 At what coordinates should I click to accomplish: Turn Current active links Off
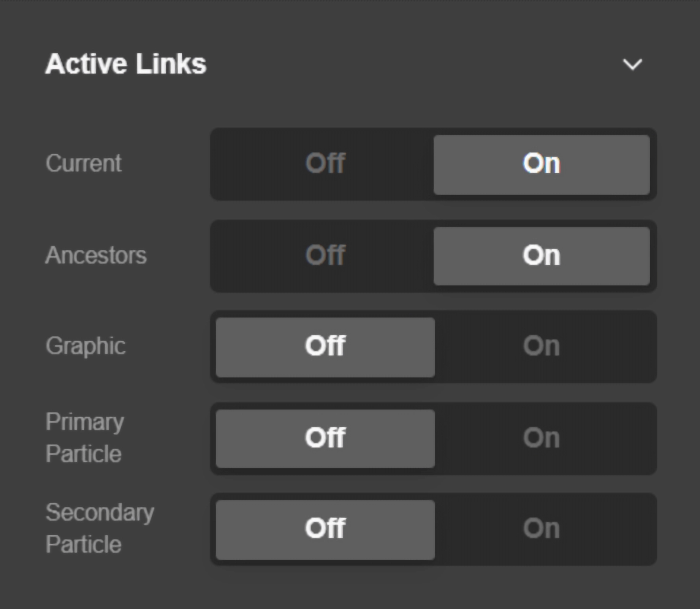(x=325, y=164)
